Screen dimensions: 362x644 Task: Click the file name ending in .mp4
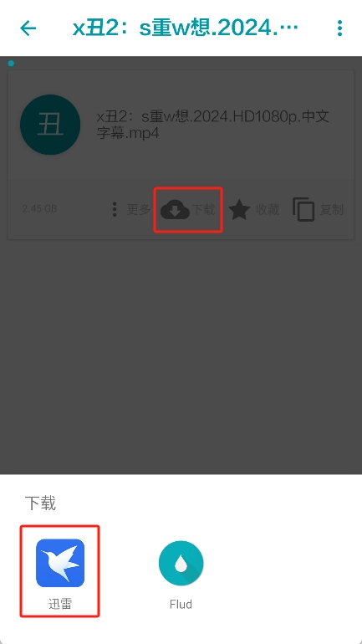coord(213,125)
